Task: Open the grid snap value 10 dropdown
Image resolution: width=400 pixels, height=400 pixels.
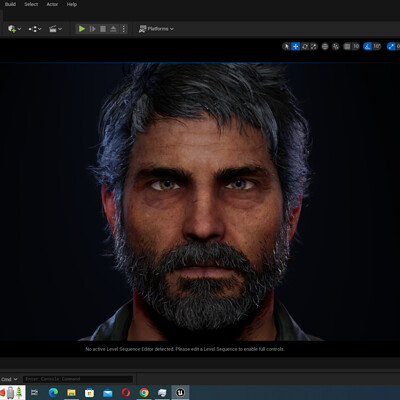Action: point(356,46)
